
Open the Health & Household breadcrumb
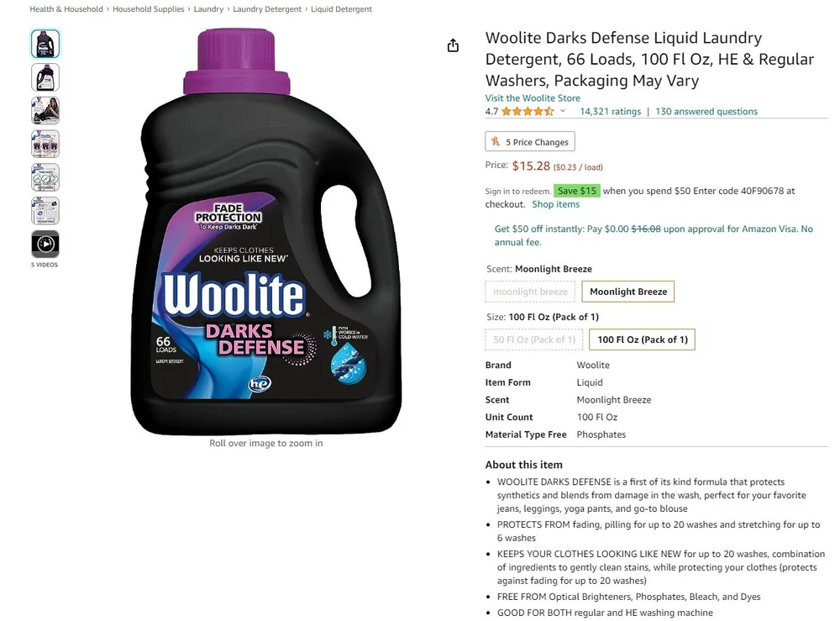[66, 9]
